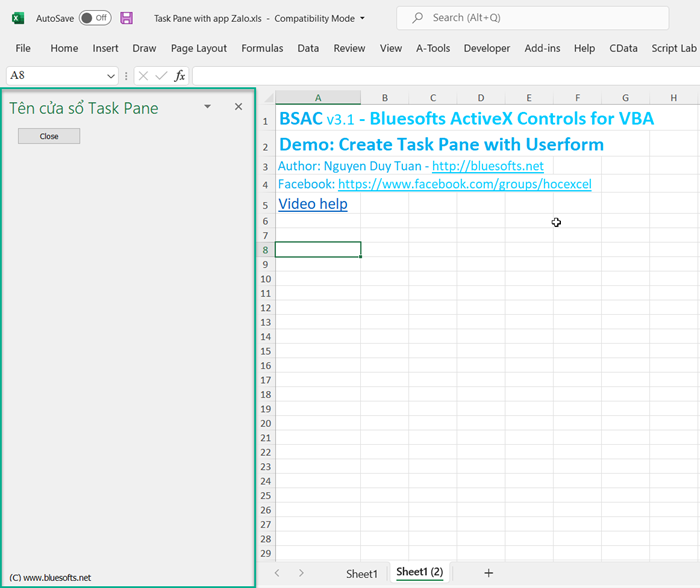Screen dimensions: 700x588
Task: Open the Data tab
Action: coord(308,48)
